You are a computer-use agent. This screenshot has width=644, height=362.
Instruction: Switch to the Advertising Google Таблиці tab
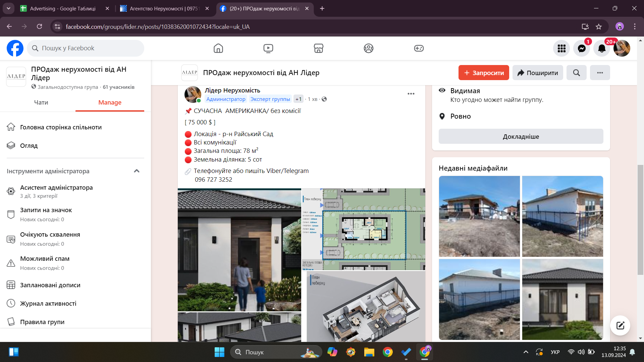62,8
